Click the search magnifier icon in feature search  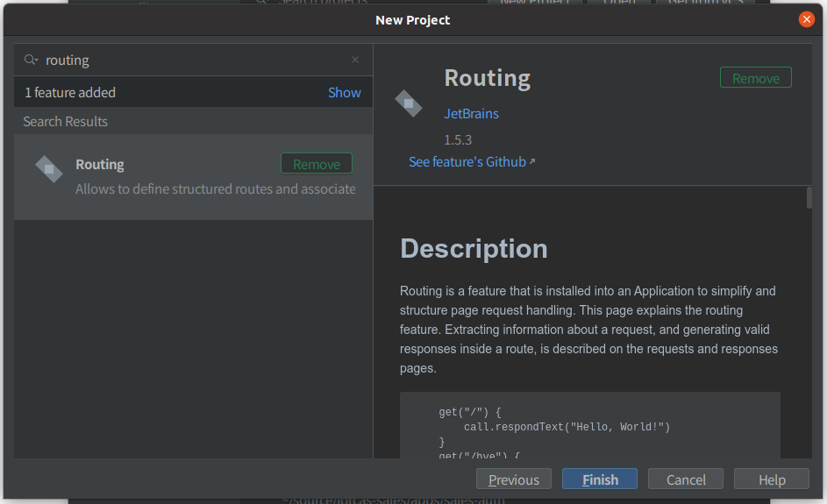[31, 60]
